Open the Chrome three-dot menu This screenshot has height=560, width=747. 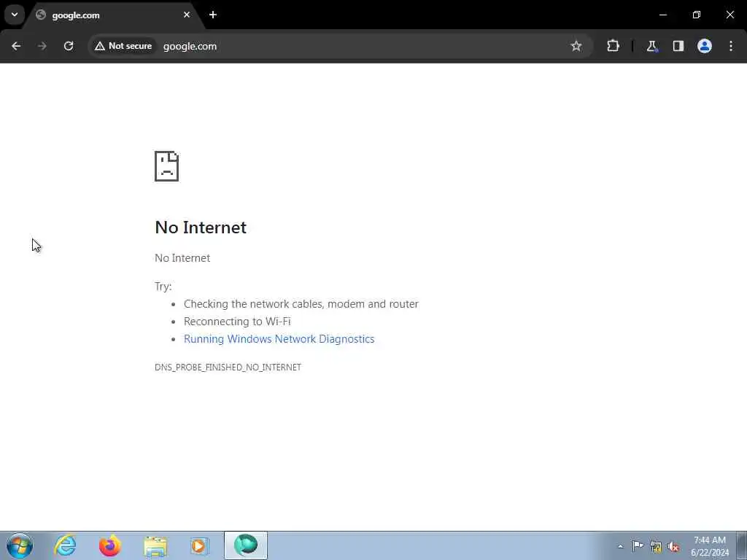click(x=731, y=46)
